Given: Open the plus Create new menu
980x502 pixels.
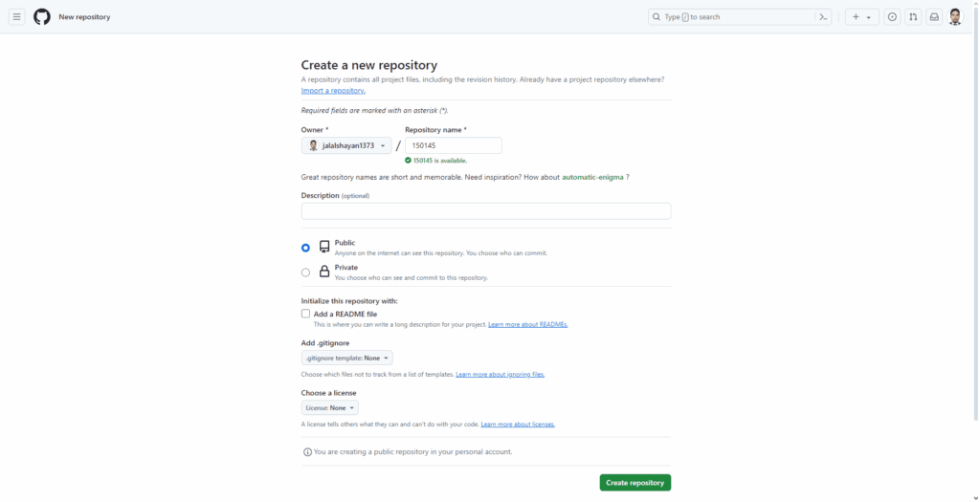Looking at the screenshot, I should [x=861, y=17].
